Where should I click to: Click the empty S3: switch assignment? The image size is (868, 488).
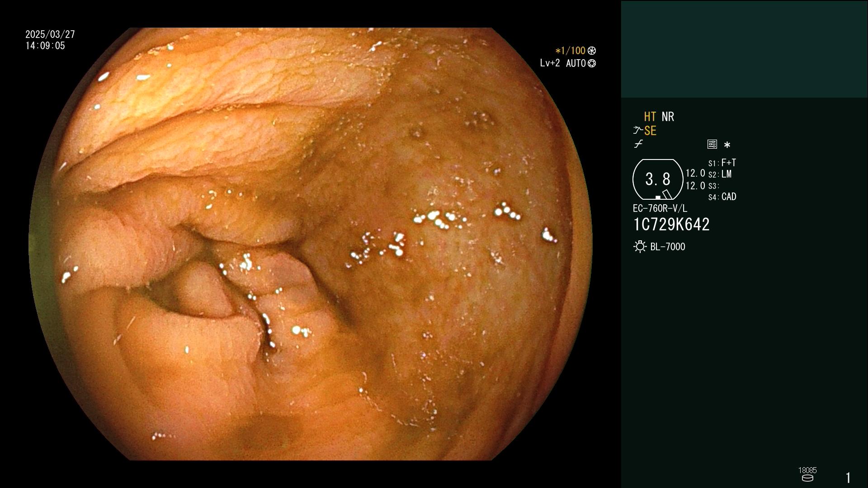[x=713, y=186]
